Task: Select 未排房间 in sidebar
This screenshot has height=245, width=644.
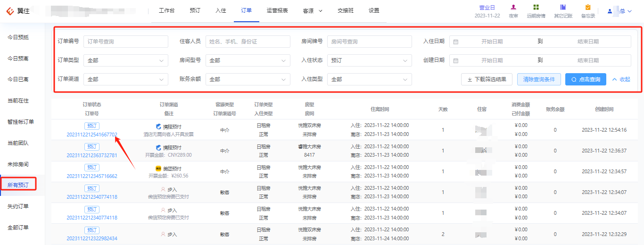Action: click(18, 164)
